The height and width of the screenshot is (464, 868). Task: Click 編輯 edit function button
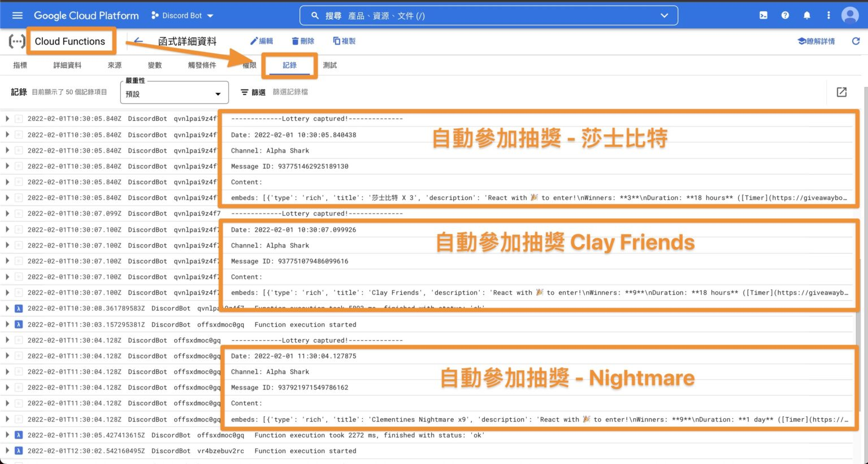(262, 41)
